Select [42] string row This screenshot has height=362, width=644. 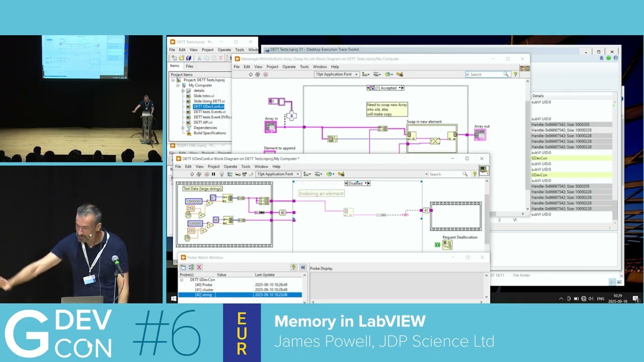pyautogui.click(x=240, y=295)
